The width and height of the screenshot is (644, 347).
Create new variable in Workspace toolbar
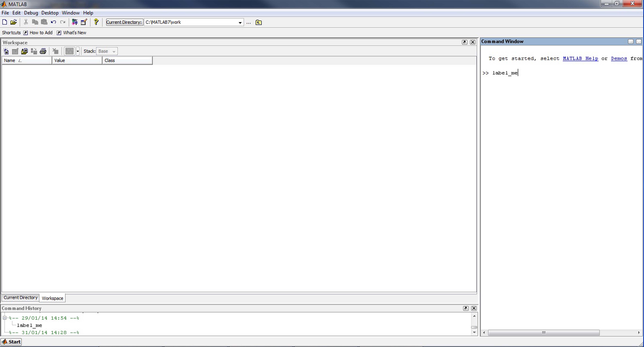pos(6,51)
